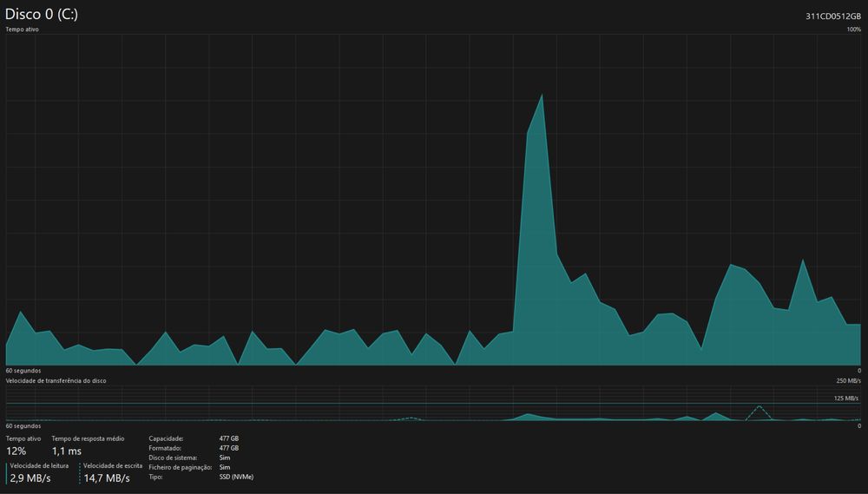868x494 pixels.
Task: Click the Tempo de resposta médio label
Action: click(88, 438)
